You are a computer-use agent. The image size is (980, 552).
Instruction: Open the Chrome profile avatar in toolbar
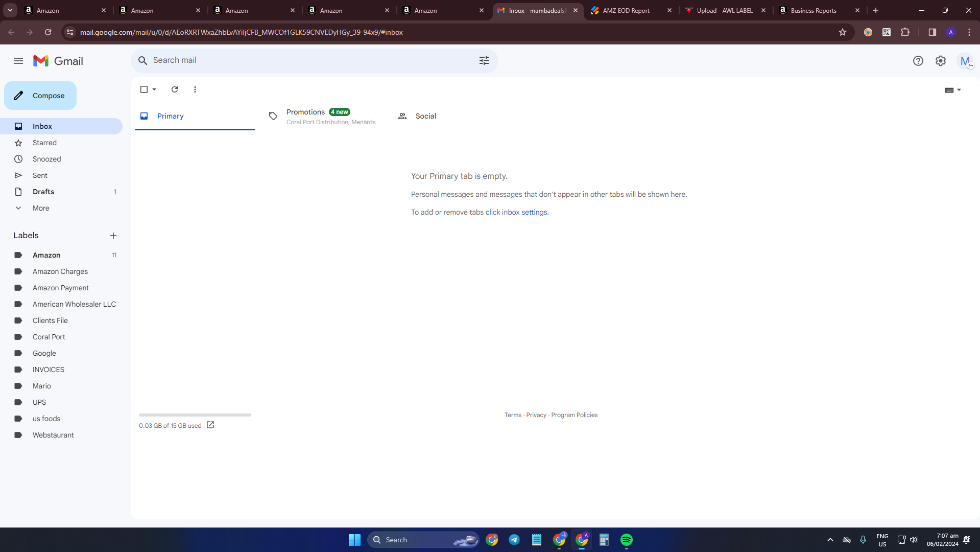951,32
